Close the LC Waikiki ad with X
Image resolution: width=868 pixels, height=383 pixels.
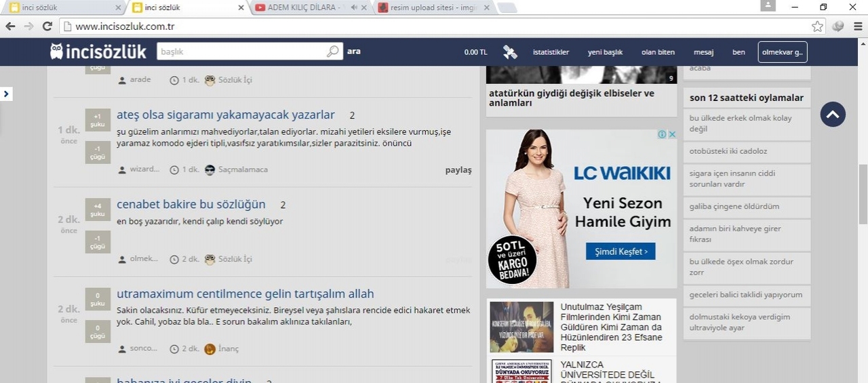[x=672, y=134]
